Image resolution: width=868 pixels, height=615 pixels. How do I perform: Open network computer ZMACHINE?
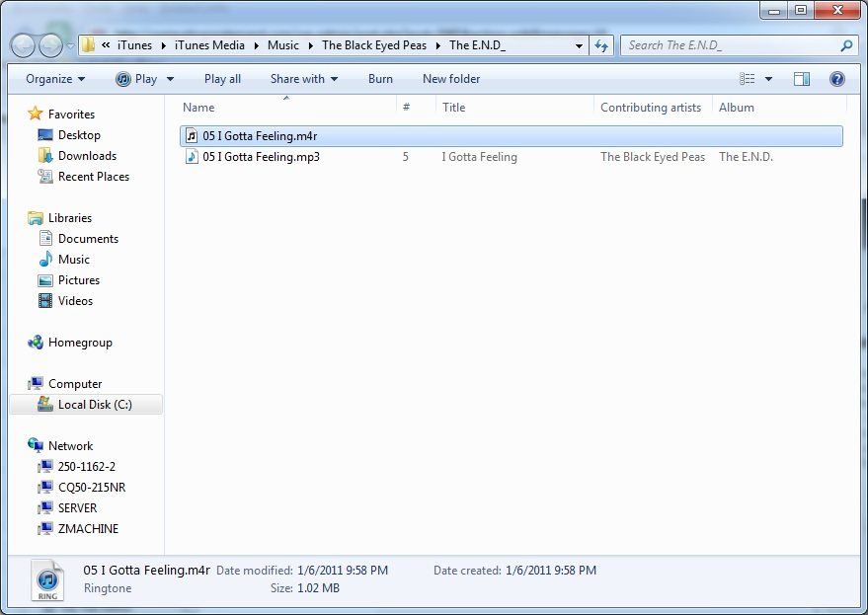(x=88, y=529)
